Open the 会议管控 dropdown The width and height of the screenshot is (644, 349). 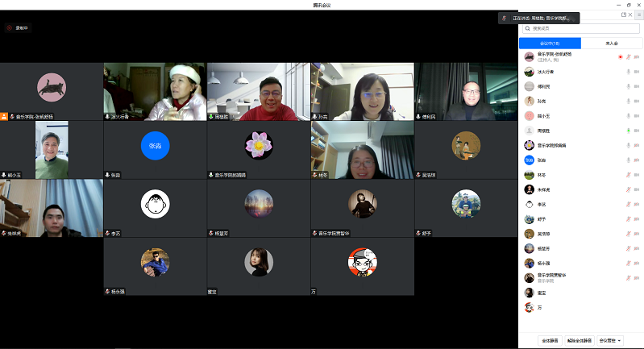(610, 340)
